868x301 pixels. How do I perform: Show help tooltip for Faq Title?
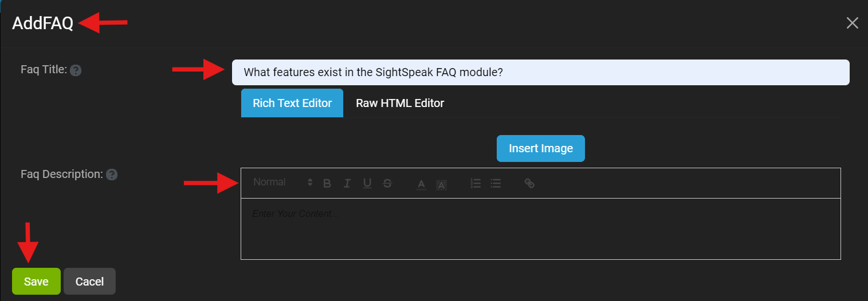tap(76, 70)
